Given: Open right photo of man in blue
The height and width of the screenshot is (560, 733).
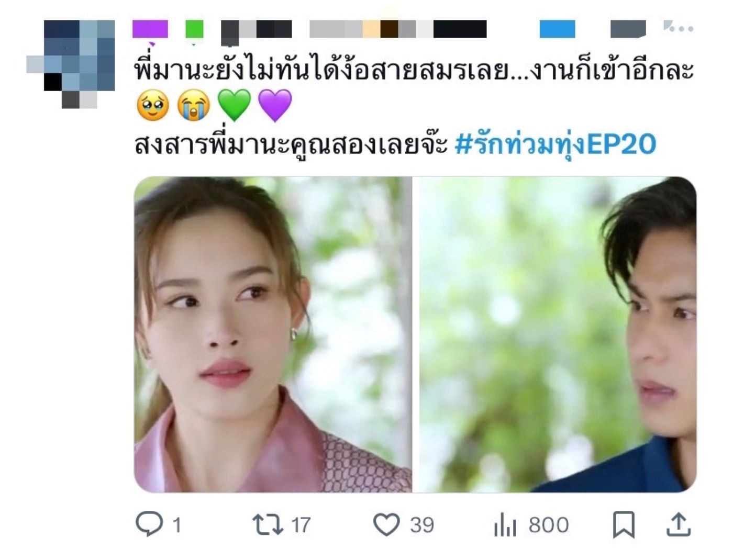Looking at the screenshot, I should [558, 334].
